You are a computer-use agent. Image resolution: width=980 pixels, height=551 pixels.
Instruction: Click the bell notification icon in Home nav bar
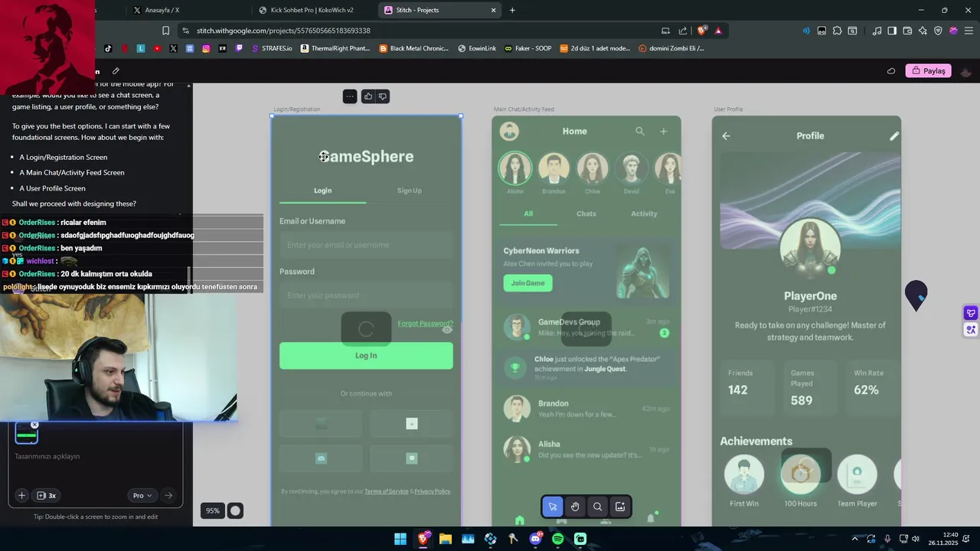click(x=652, y=518)
